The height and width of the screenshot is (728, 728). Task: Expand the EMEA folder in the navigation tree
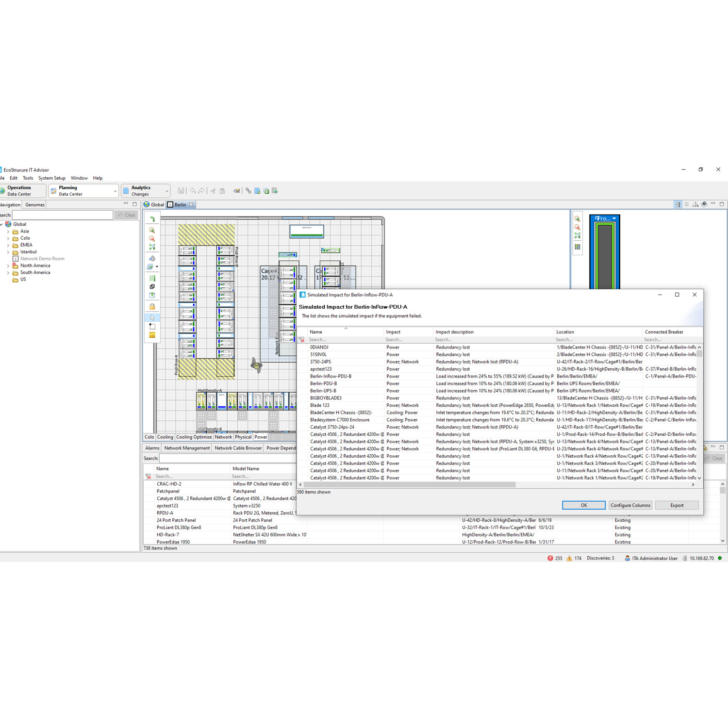pos(8,245)
